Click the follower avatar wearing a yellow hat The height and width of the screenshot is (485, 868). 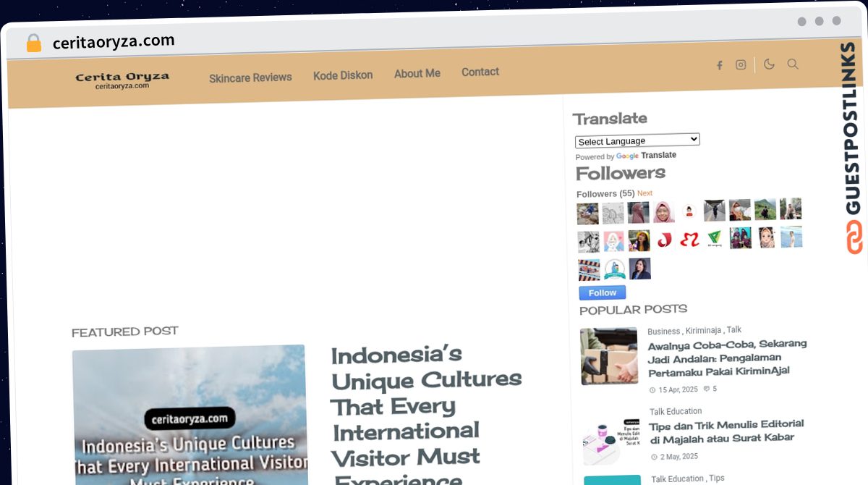pos(639,241)
